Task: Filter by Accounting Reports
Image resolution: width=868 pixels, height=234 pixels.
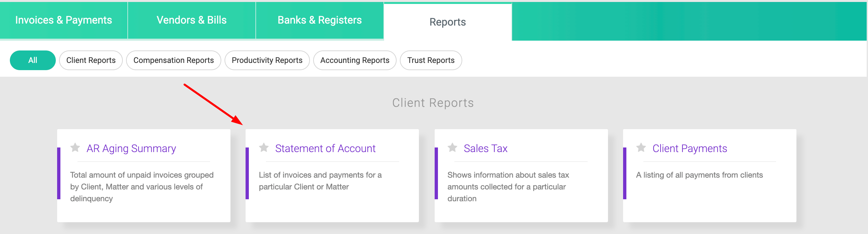Action: point(355,60)
